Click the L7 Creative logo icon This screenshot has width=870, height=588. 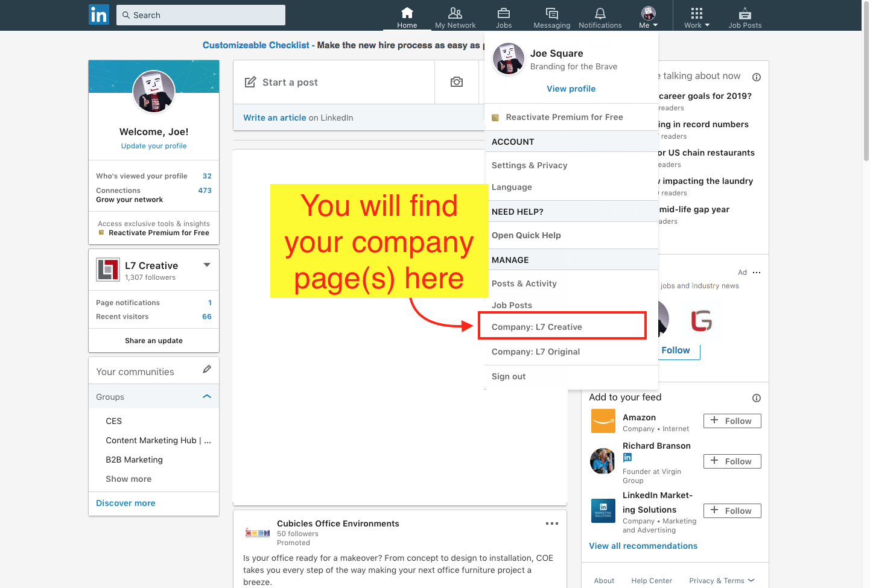pos(108,270)
